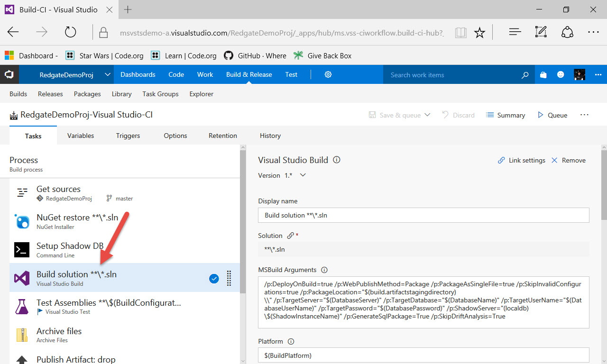The width and height of the screenshot is (607, 364).
Task: Open the Build & Release hub
Action: tap(249, 74)
